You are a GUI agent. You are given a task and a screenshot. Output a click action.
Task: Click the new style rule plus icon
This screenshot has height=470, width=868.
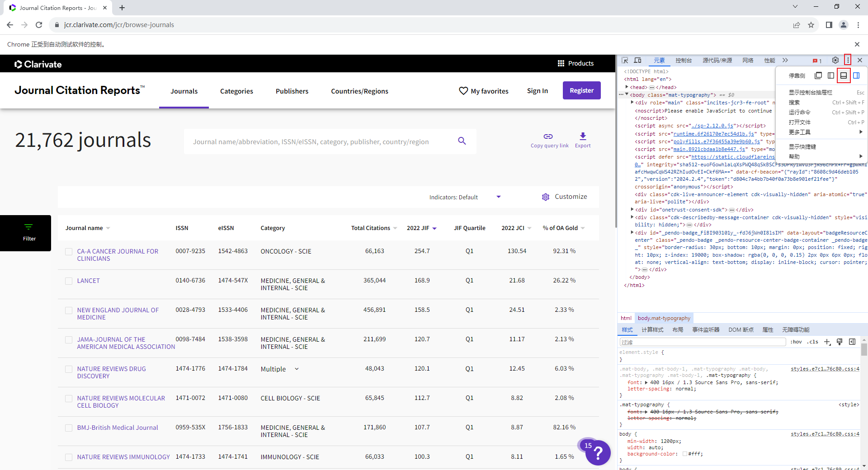827,342
